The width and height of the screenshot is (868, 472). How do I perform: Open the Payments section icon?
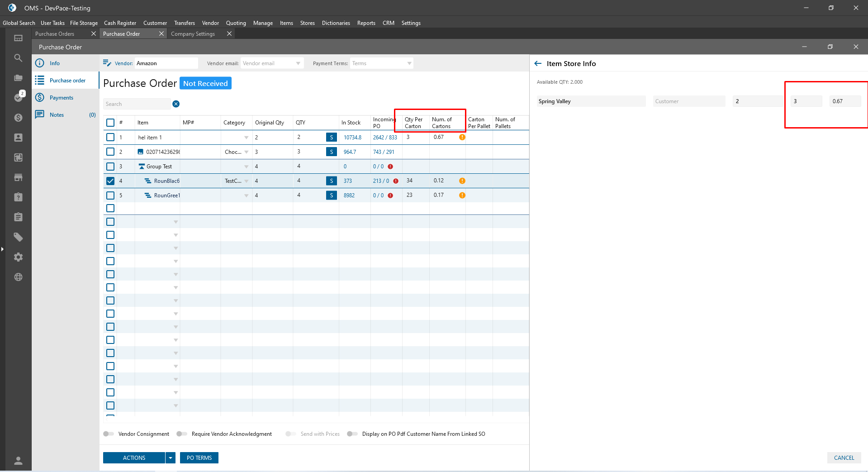[x=40, y=98]
